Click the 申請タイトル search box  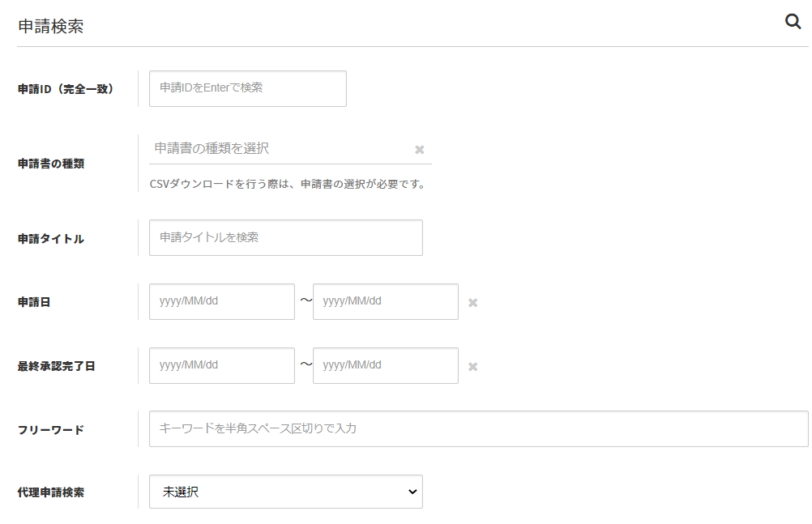tap(285, 237)
